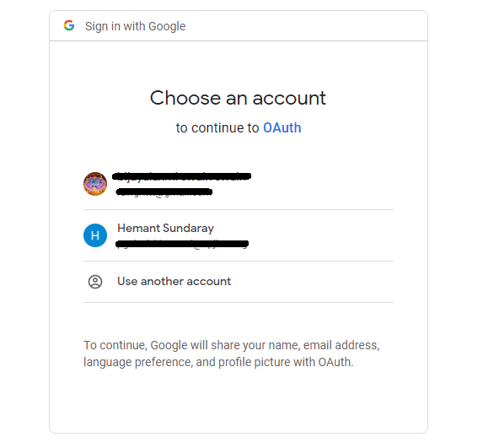Screen dimensions: 483x448
Task: Click the redacted name of first account
Action: 182,176
